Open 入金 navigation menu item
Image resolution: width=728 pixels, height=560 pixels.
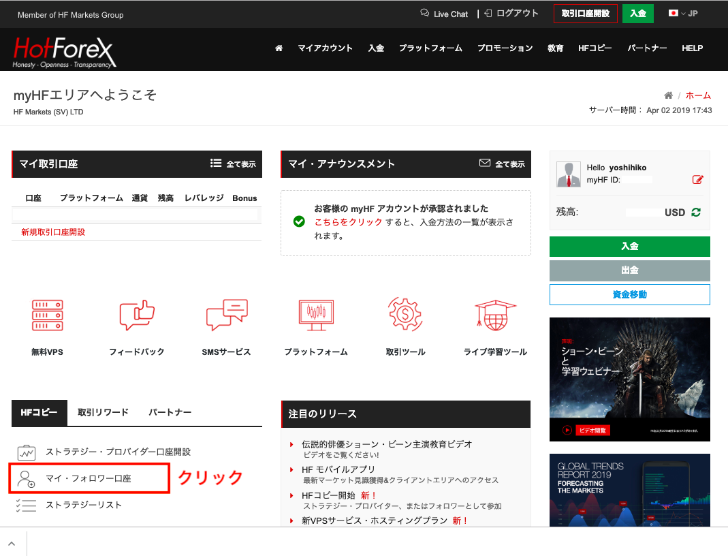tap(376, 48)
